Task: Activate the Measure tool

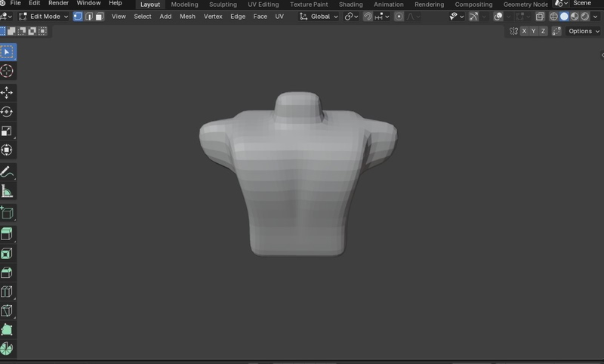Action: tap(7, 192)
